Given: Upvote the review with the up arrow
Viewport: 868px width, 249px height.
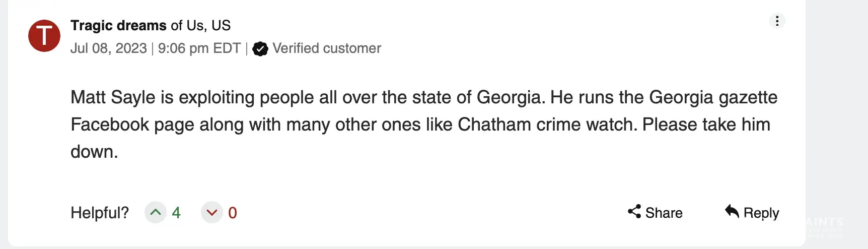Looking at the screenshot, I should [x=156, y=212].
